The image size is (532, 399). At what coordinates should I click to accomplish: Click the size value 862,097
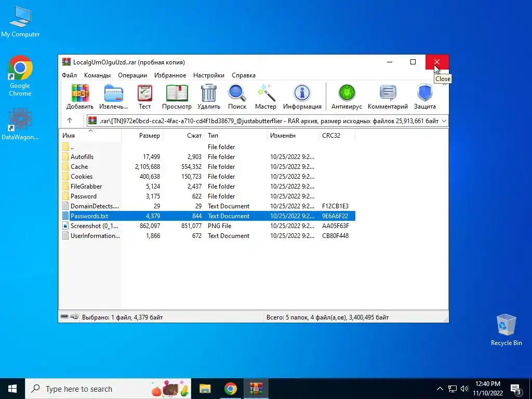click(150, 226)
